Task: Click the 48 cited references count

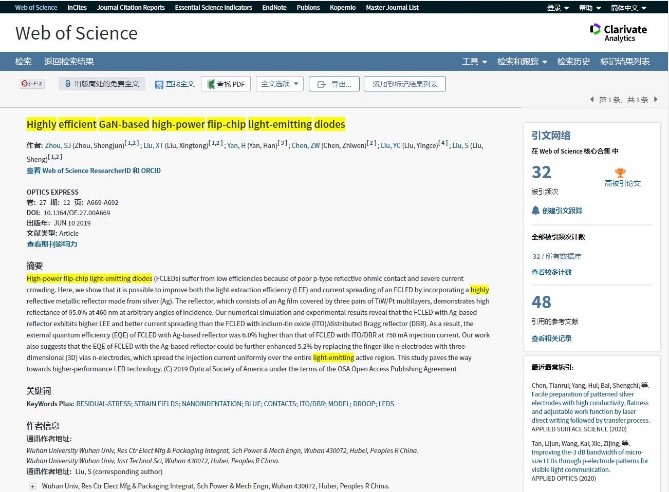Action: 542,302
